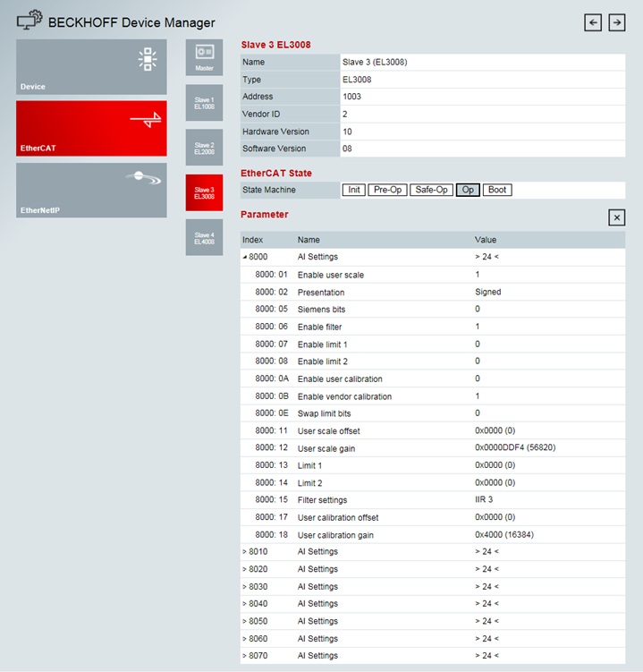
Task: Expand the 8050 AI Settings node
Action: pos(245,621)
